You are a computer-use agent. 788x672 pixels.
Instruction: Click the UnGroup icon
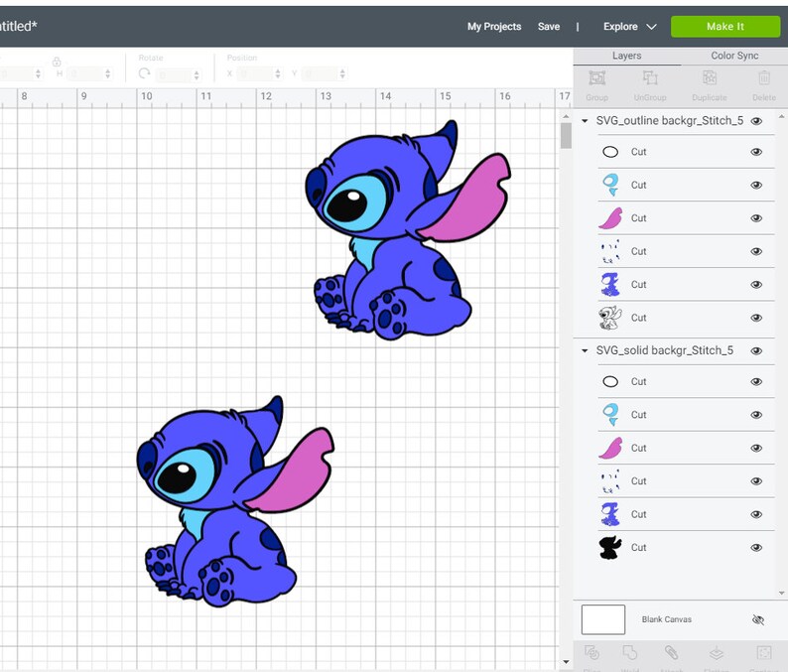coord(650,78)
